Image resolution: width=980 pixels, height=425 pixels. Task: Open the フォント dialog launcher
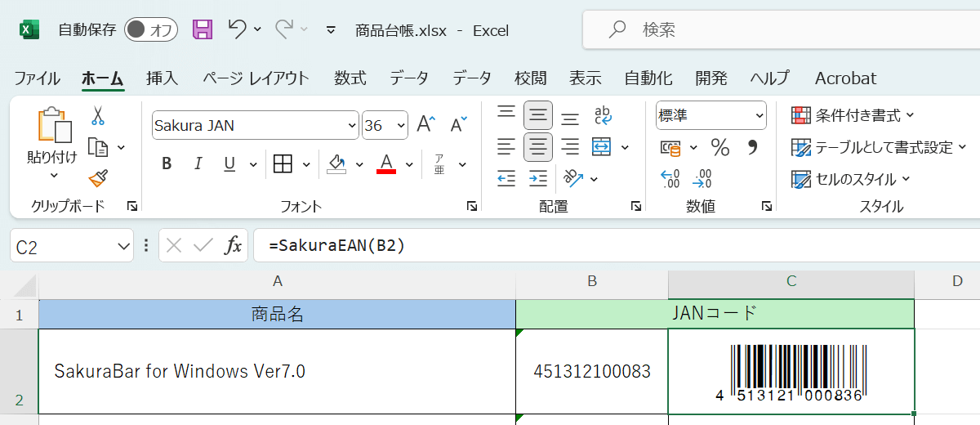pos(472,207)
